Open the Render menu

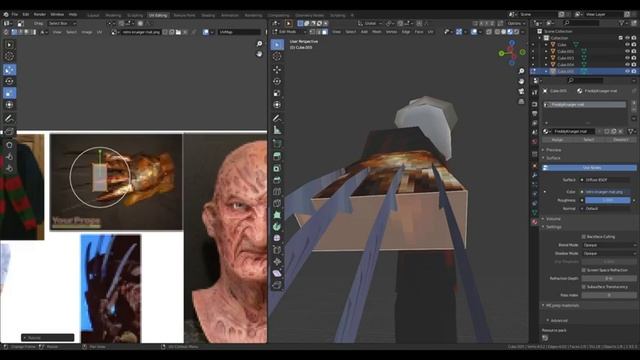click(x=40, y=14)
